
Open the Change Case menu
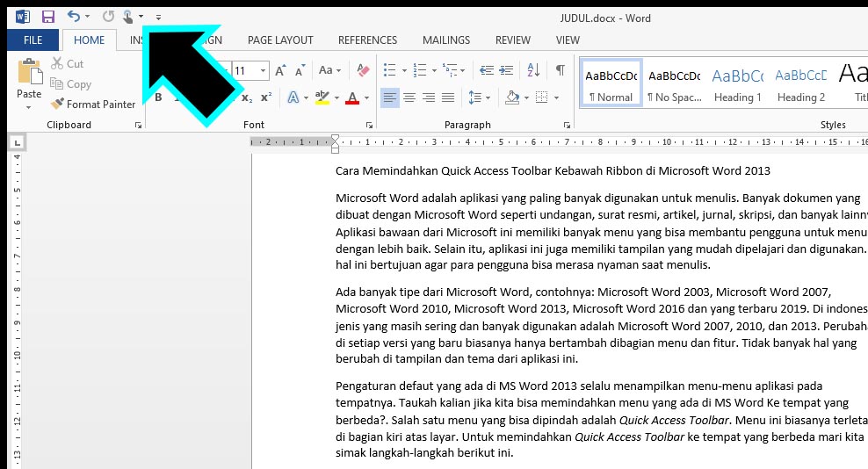(x=330, y=70)
